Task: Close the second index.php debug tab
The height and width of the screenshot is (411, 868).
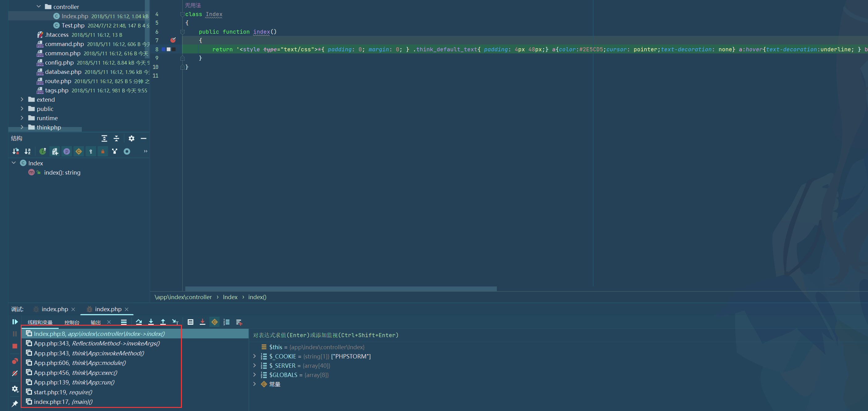Action: (127, 309)
